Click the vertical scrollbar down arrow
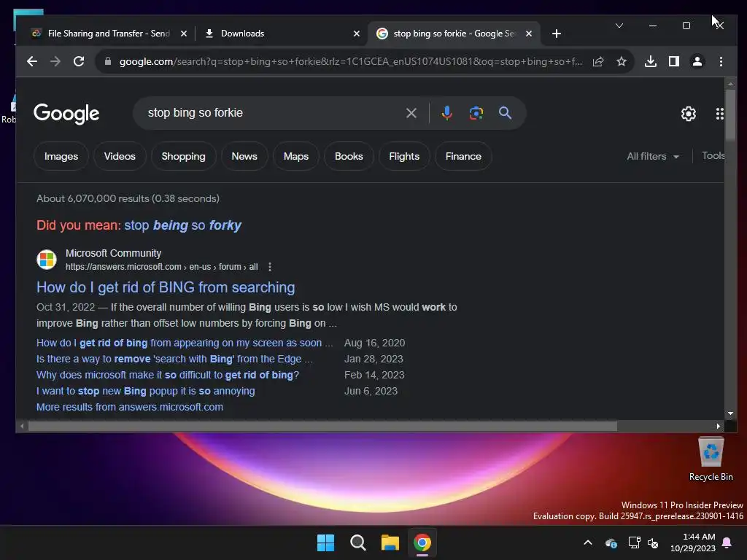This screenshot has width=747, height=560. pyautogui.click(x=730, y=413)
